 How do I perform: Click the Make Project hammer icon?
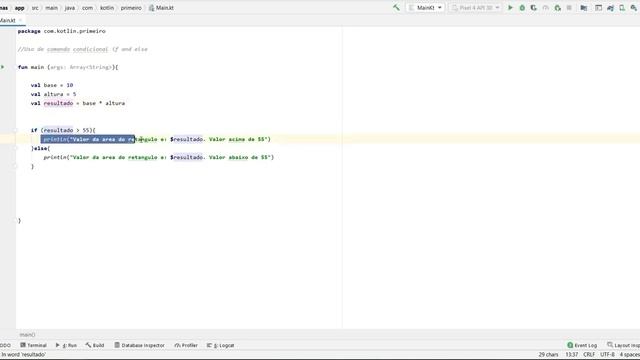coord(396,8)
